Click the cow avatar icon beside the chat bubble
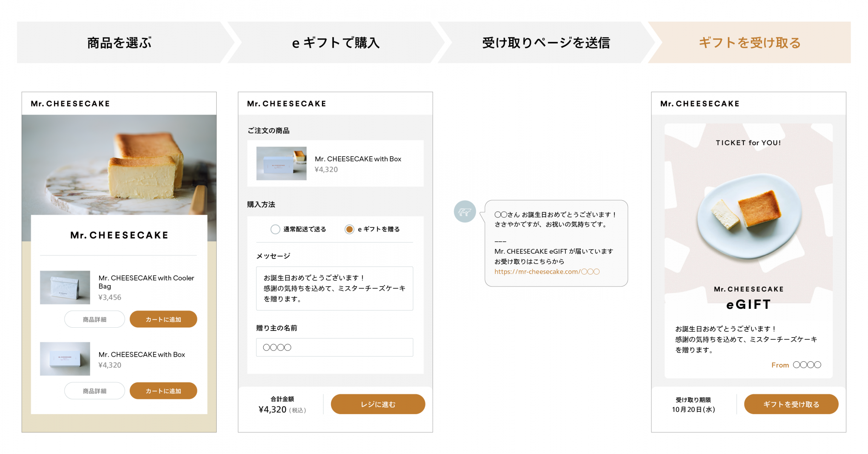This screenshot has width=868, height=454. pos(465,212)
